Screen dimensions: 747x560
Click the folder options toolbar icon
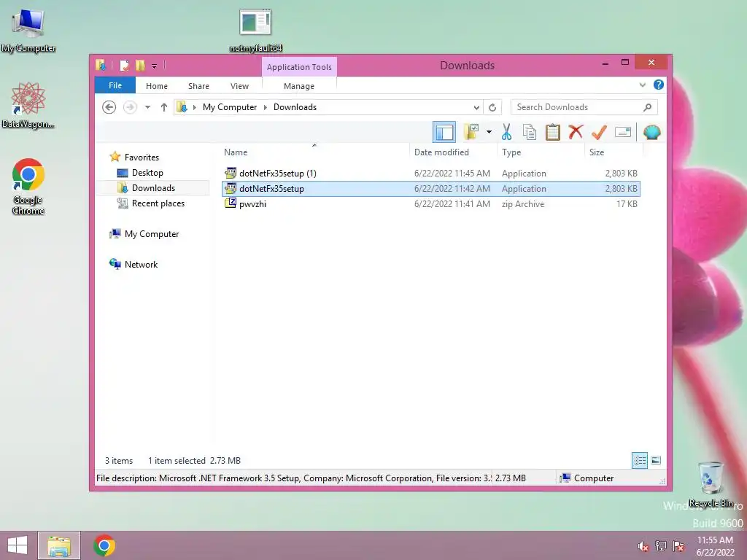pos(472,132)
